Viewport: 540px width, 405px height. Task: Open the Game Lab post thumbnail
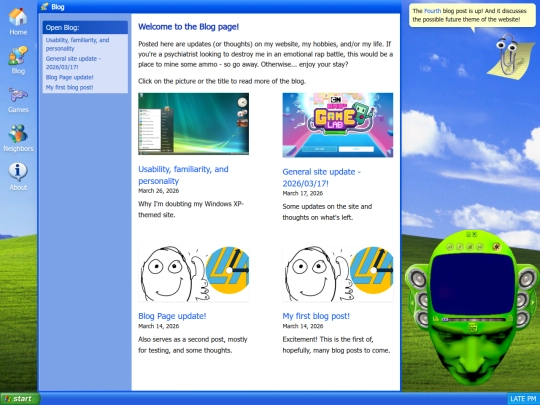tap(338, 125)
